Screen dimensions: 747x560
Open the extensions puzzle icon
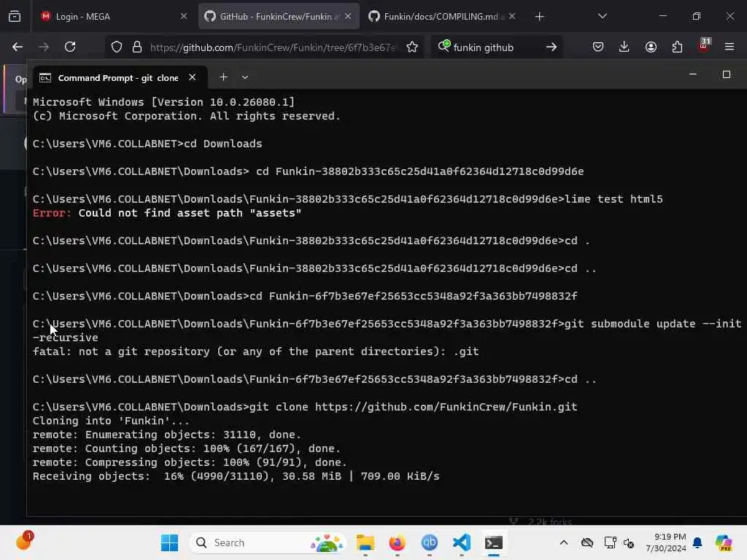[677, 47]
